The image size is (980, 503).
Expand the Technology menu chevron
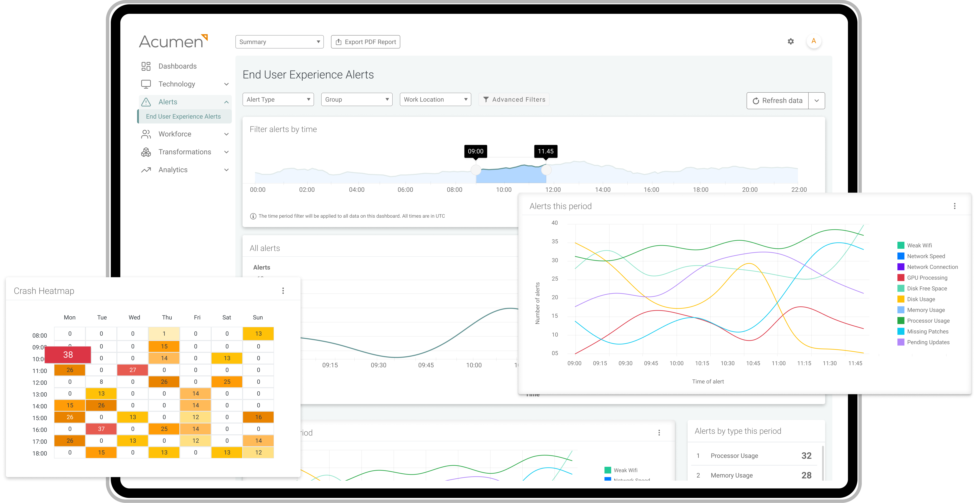(x=226, y=84)
